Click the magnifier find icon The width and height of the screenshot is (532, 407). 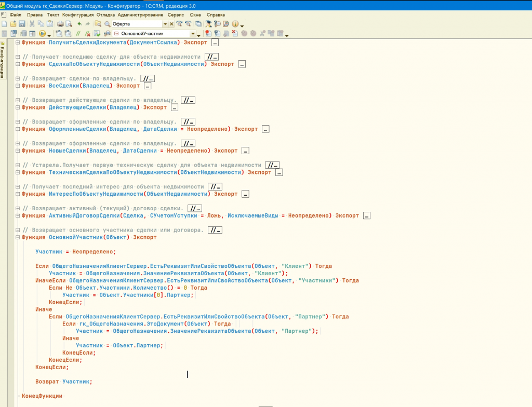click(x=107, y=24)
